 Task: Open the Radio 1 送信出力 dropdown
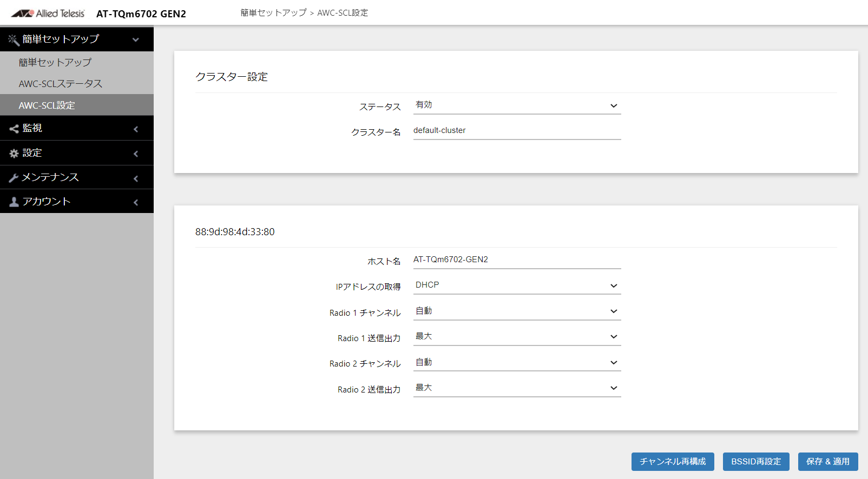(517, 337)
